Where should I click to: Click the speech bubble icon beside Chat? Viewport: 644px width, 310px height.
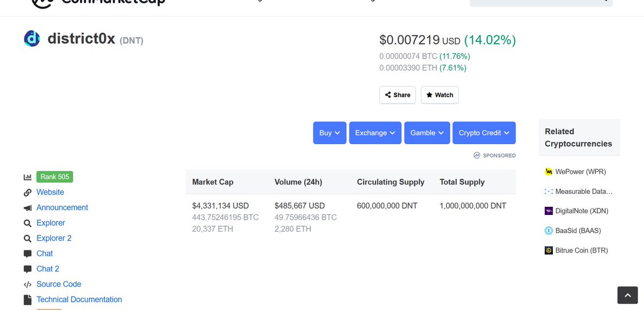(27, 254)
